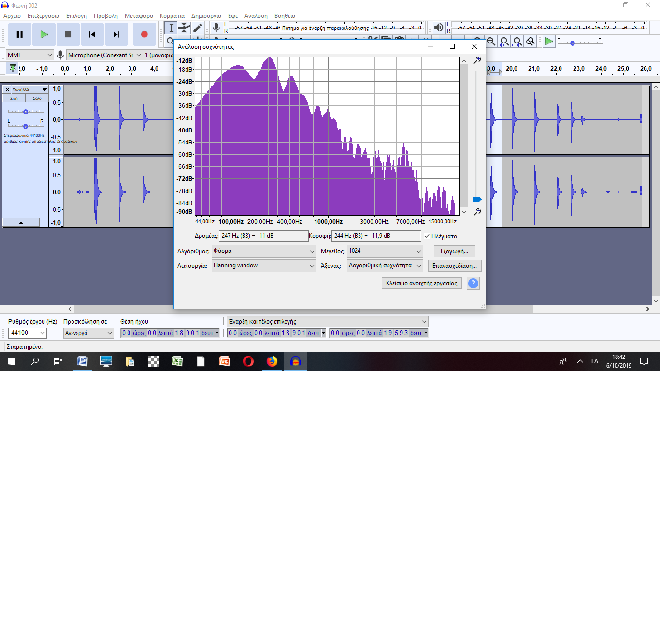Click the zoom-out magnifier below the spectrum slider
The height and width of the screenshot is (644, 660).
477,212
